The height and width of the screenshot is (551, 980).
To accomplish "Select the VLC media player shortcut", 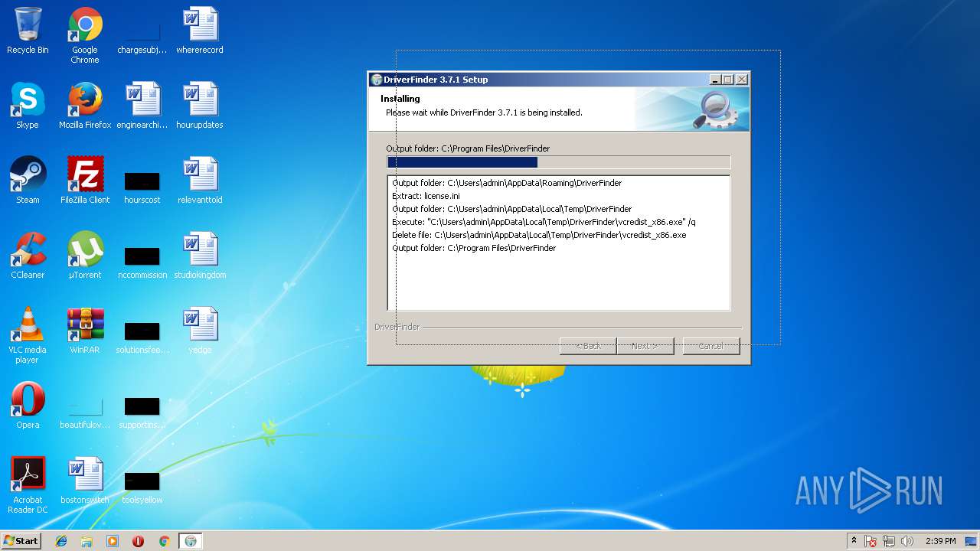I will pyautogui.click(x=28, y=335).
